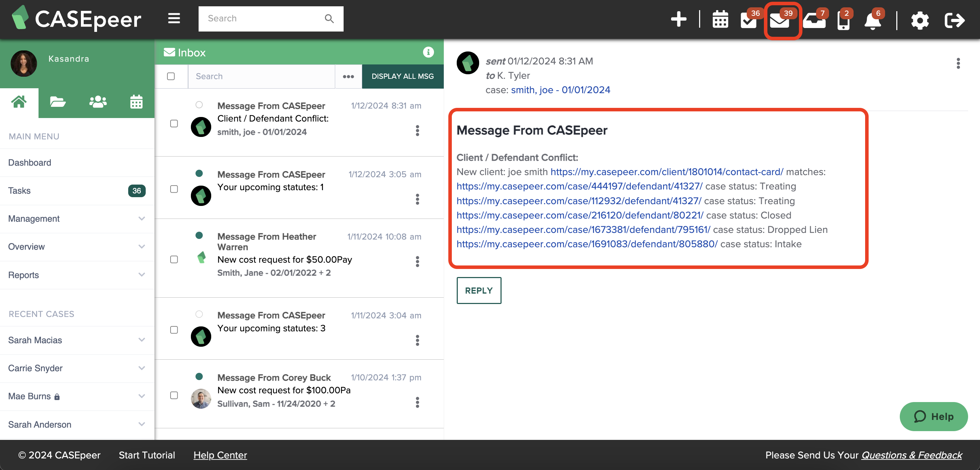Check the upcoming statutes: 3 message checkbox

coord(174,330)
